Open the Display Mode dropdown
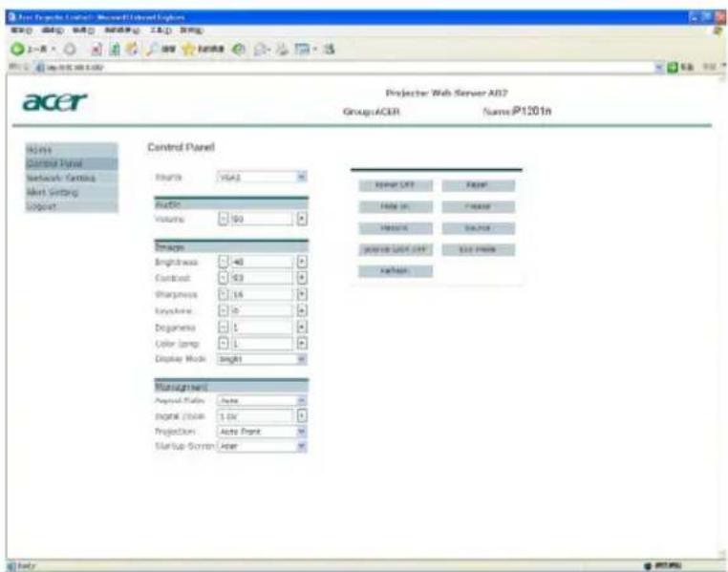 262,359
